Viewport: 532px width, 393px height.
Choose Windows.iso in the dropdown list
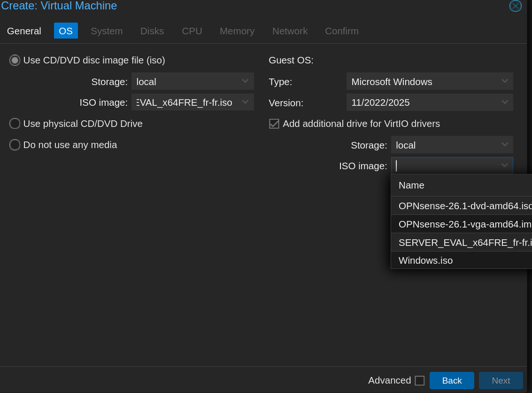click(x=425, y=260)
